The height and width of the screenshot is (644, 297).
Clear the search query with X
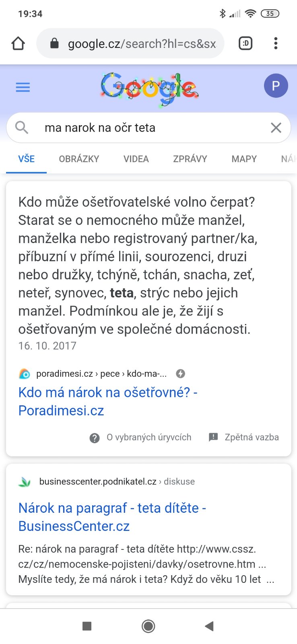tap(276, 128)
